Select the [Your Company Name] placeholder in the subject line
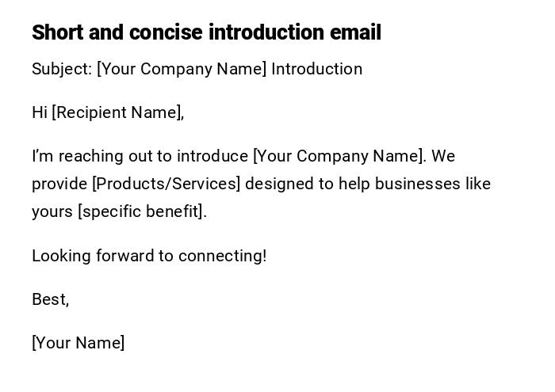 (x=182, y=69)
